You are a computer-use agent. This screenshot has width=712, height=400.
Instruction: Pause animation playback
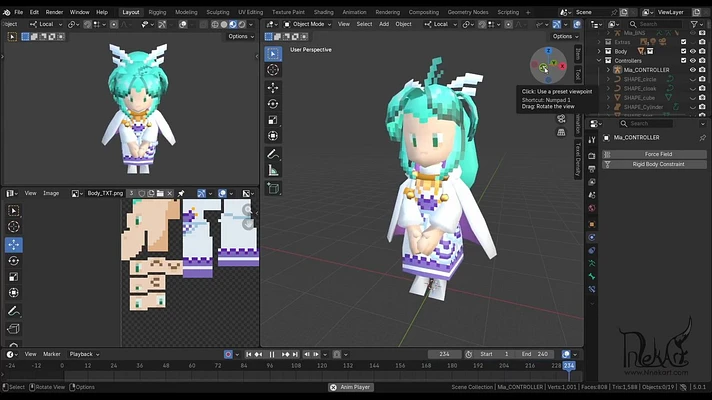(x=272, y=354)
